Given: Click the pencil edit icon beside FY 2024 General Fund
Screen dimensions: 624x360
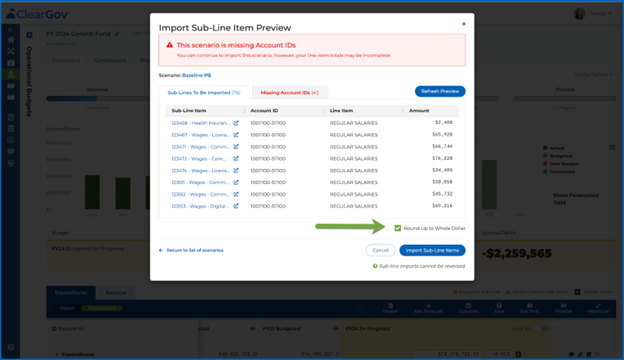Looking at the screenshot, I should [117, 34].
